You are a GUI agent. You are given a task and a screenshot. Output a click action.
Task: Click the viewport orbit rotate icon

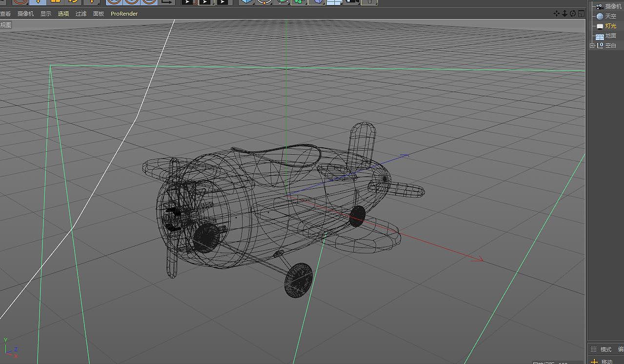(573, 14)
